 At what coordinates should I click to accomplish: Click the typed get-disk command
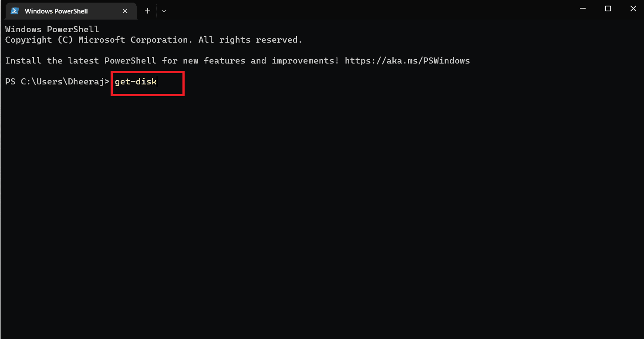pos(135,81)
